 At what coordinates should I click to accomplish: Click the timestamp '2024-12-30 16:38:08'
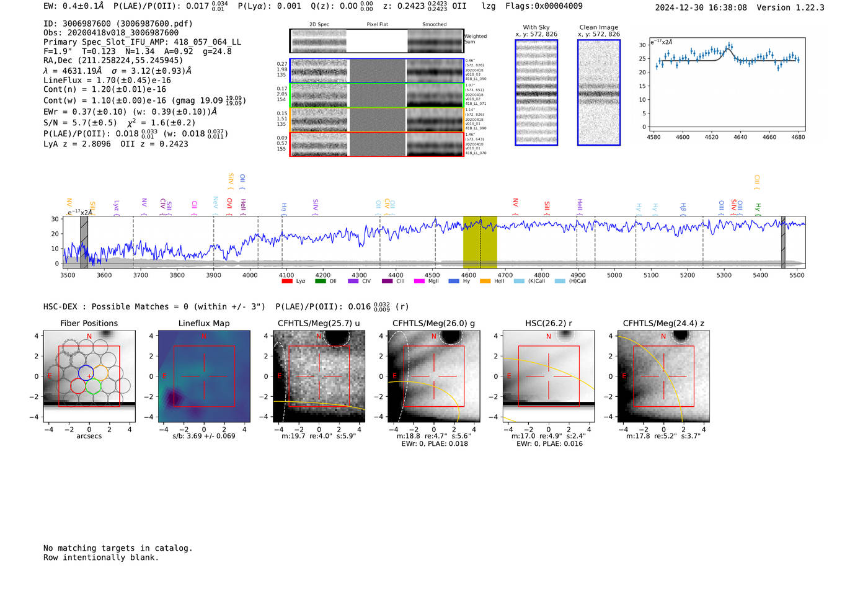[x=701, y=7]
